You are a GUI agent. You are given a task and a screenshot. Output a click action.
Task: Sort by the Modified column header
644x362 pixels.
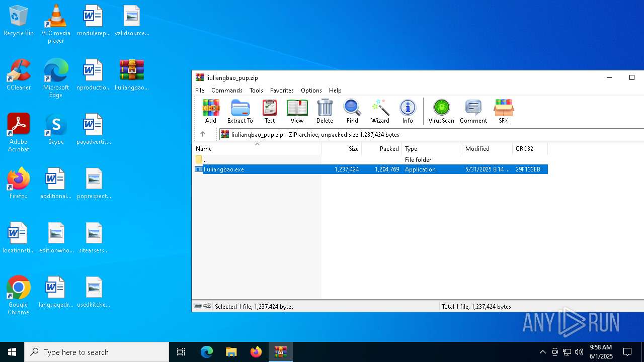pos(488,149)
